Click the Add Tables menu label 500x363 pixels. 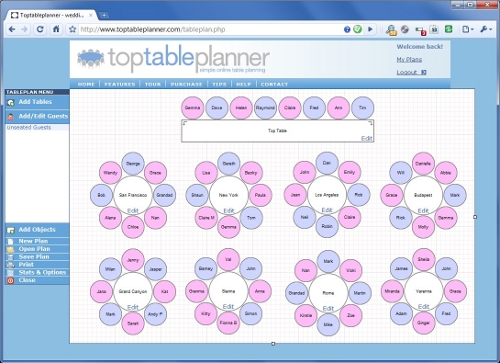(x=35, y=102)
